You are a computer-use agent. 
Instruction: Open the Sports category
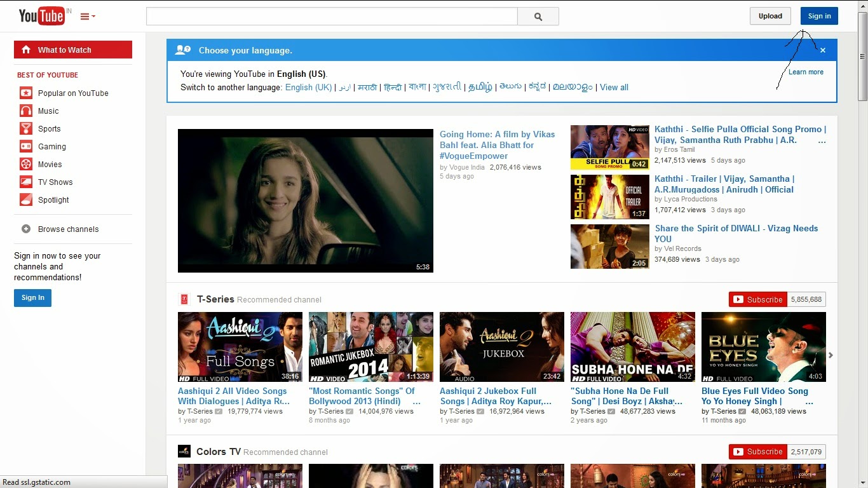coord(50,128)
